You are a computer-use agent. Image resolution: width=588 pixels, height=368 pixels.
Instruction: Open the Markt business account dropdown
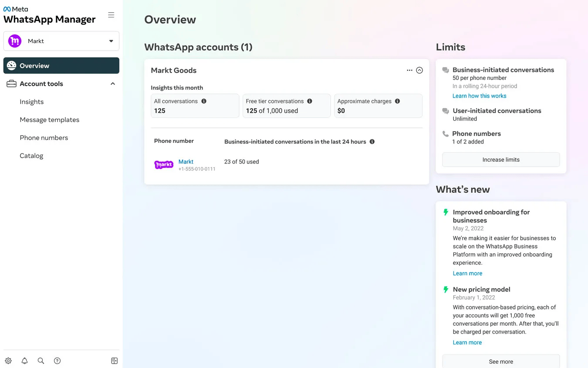[x=111, y=41]
